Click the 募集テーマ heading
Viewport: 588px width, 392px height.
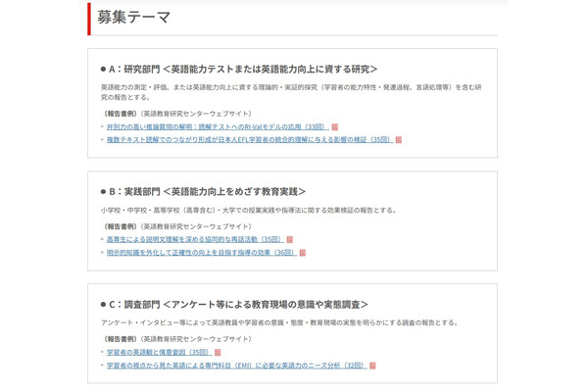click(134, 18)
